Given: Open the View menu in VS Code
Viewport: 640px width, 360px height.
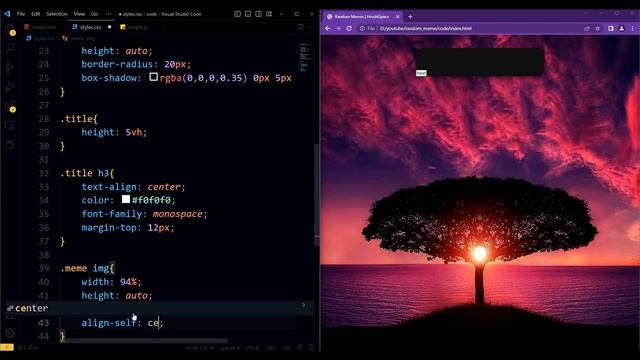Looking at the screenshot, I should pyautogui.click(x=79, y=14).
